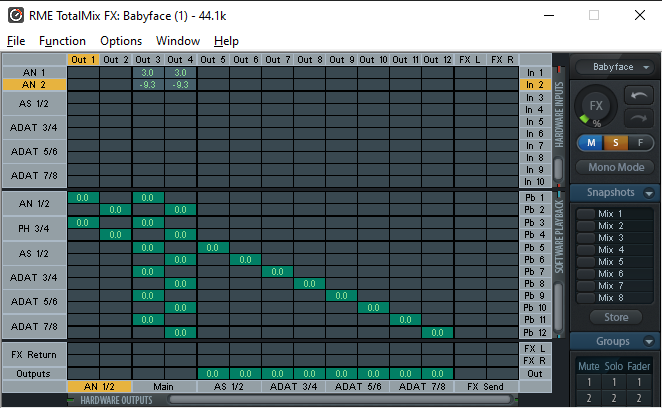This screenshot has width=662, height=408.
Task: Click Mute group 1 button
Action: tap(589, 382)
